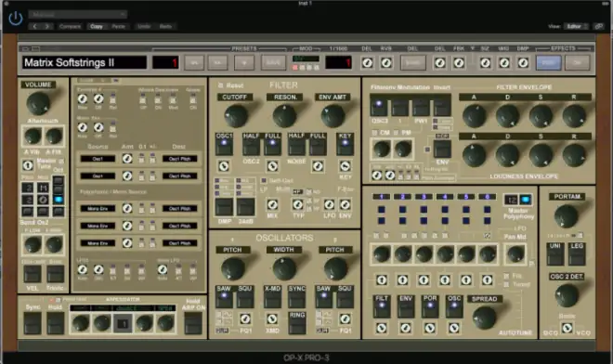The width and height of the screenshot is (613, 364).
Task: Open the Manual settings dropdown in header
Action: coord(78,15)
